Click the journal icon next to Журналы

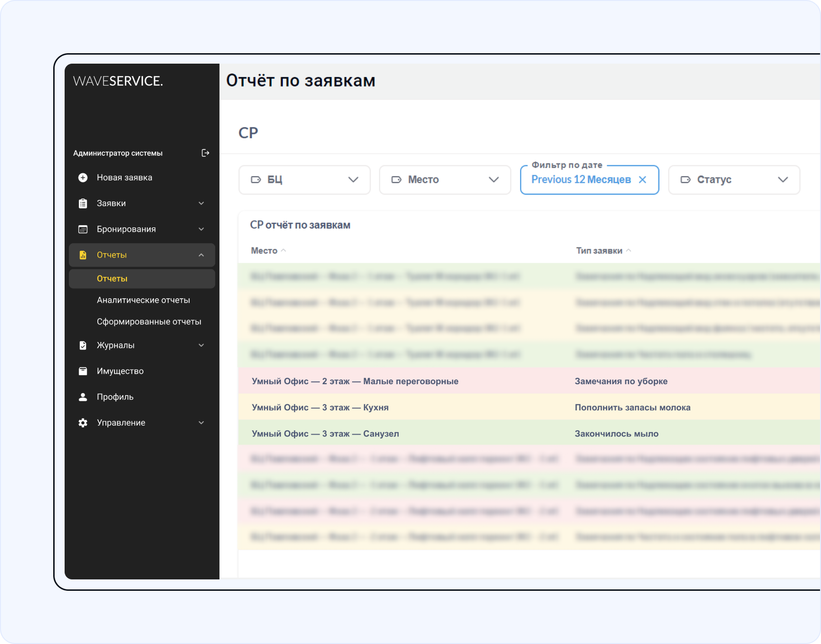83,345
